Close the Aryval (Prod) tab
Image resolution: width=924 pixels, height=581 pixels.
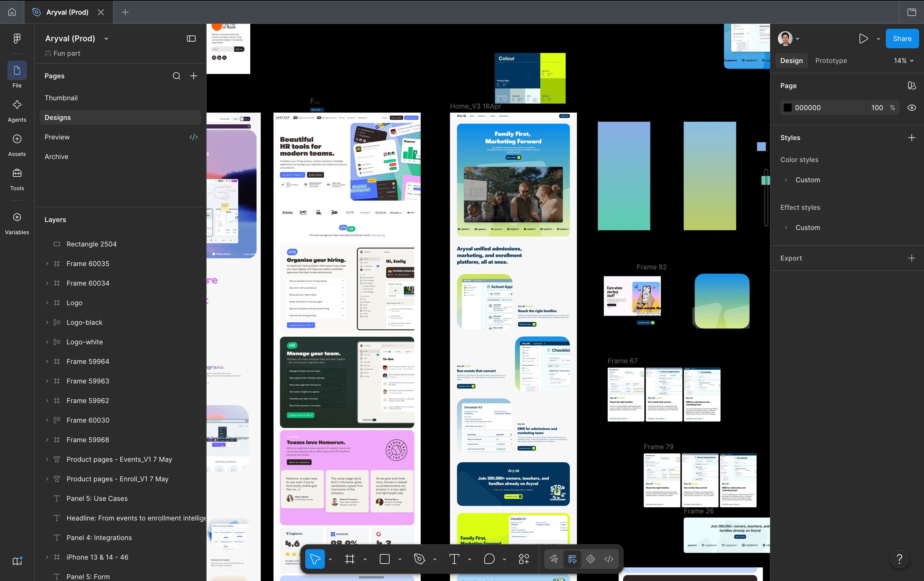[x=101, y=12]
